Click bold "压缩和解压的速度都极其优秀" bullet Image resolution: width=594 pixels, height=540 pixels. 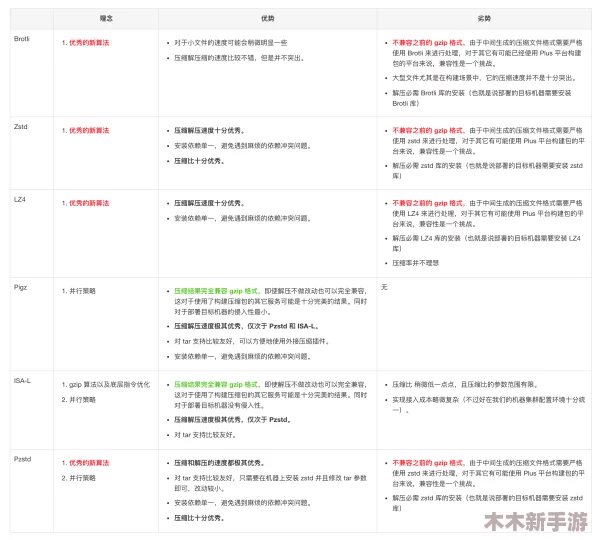pyautogui.click(x=219, y=463)
